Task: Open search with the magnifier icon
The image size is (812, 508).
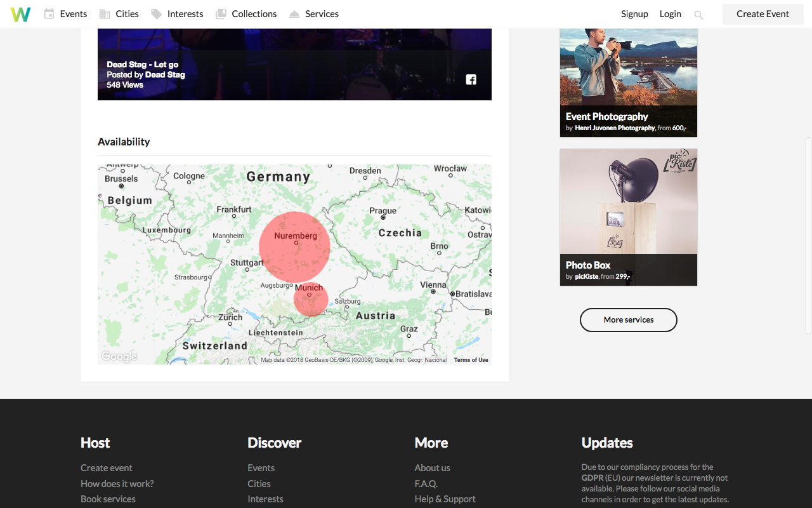Action: [x=698, y=15]
